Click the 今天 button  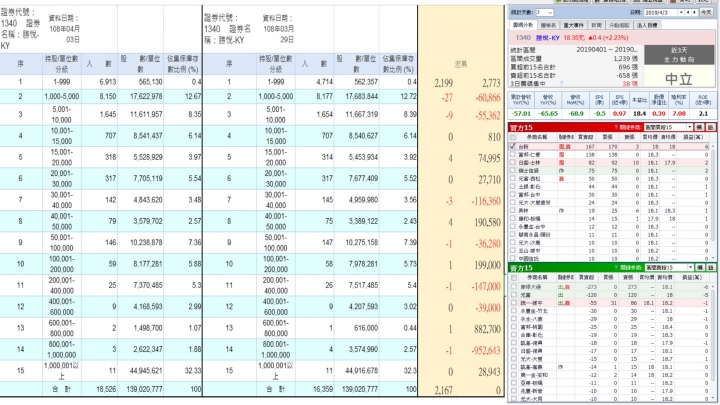point(706,13)
